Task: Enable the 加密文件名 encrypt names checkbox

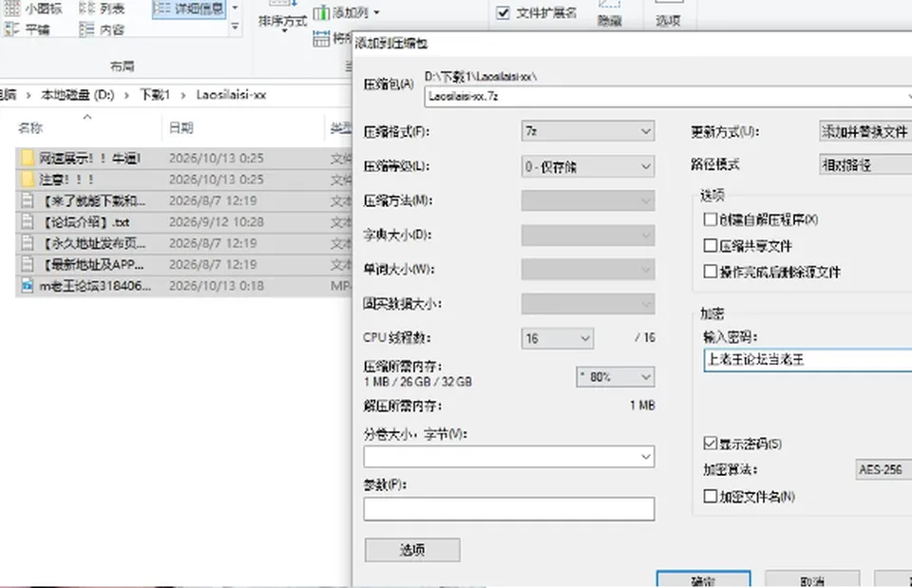Action: 710,496
